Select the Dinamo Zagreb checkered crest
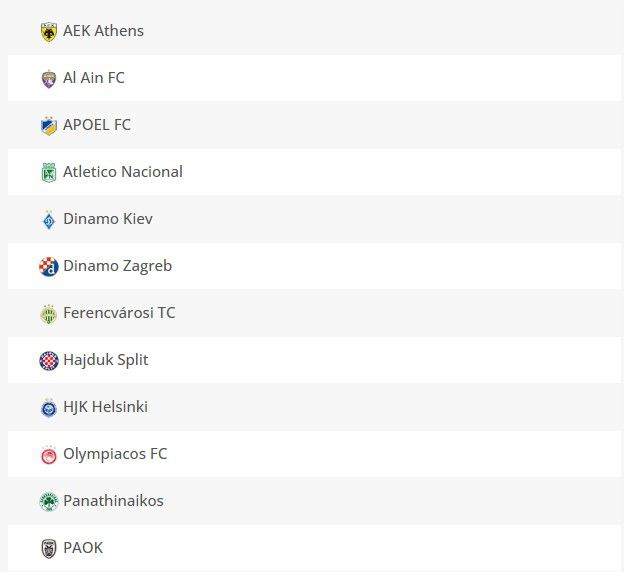Screen dimensions: 624x572 pos(49,267)
